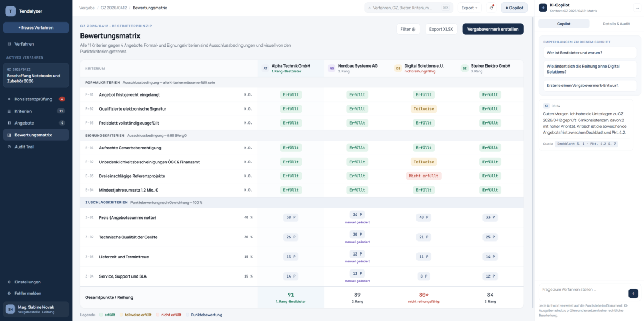This screenshot has width=644, height=321.
Task: Click the search field Verfahren, GZ, Bieter
Action: pyautogui.click(x=409, y=8)
